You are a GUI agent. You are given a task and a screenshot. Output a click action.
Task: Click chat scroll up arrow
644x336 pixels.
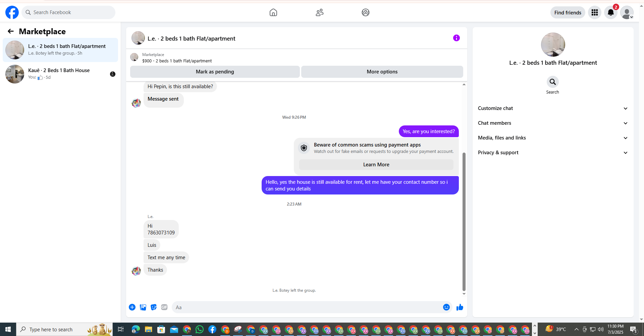click(464, 85)
